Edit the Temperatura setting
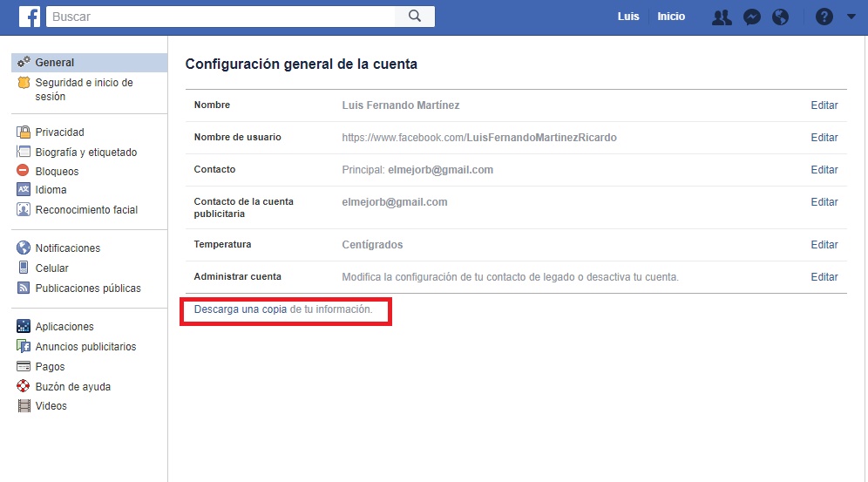 pyautogui.click(x=824, y=245)
